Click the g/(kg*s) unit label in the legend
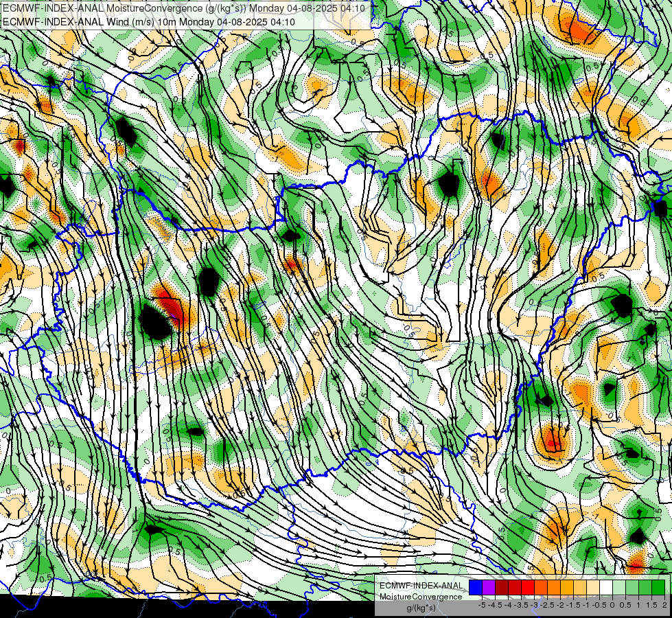This screenshot has height=618, width=672. [x=421, y=608]
